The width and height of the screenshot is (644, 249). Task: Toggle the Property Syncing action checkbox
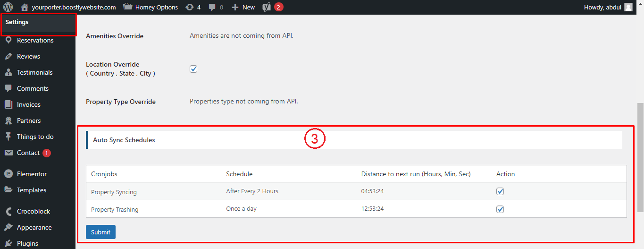500,191
